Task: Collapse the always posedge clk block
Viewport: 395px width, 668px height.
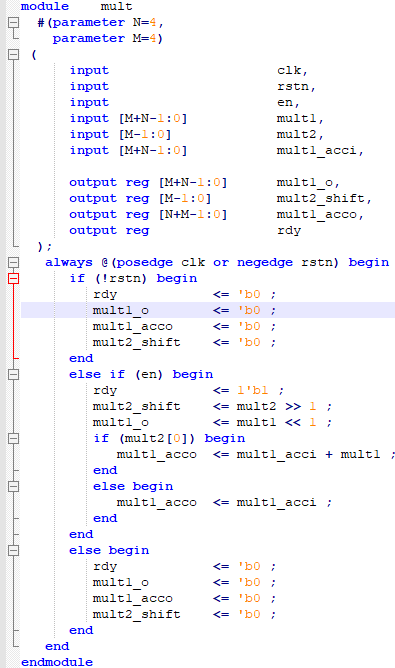Action: tap(14, 262)
